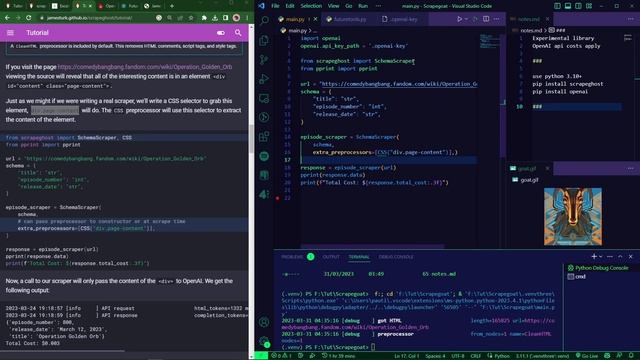640x360 pixels.
Task: Maximize the terminal panel with the chevron
Action: pos(620,256)
